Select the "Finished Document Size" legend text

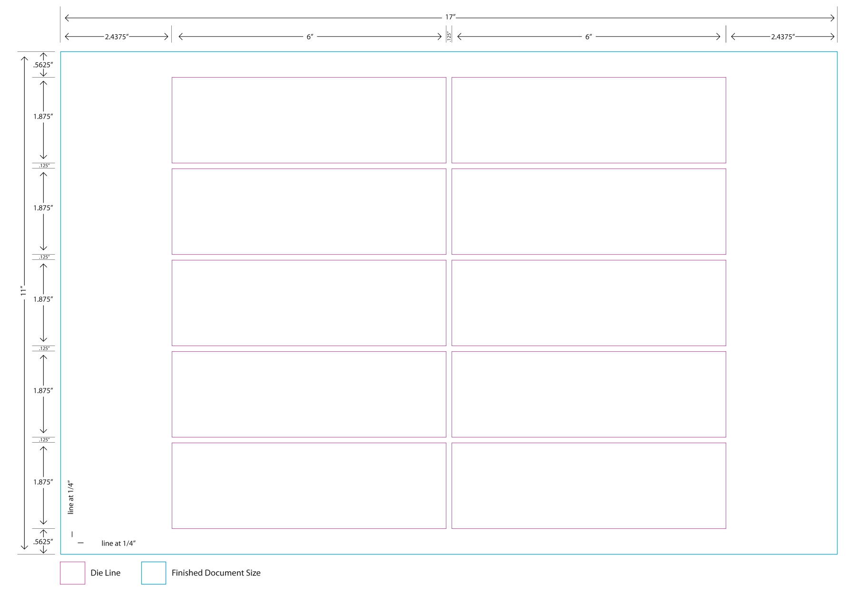[x=216, y=573]
